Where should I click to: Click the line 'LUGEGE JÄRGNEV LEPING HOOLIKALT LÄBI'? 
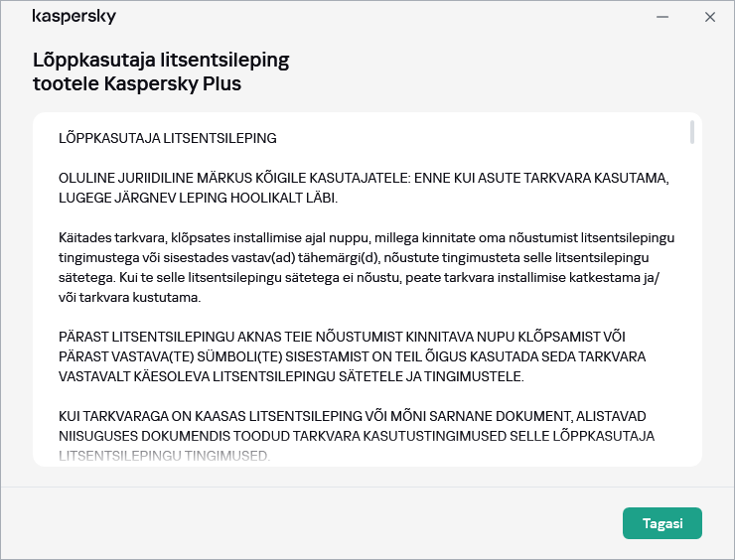pyautogui.click(x=198, y=198)
